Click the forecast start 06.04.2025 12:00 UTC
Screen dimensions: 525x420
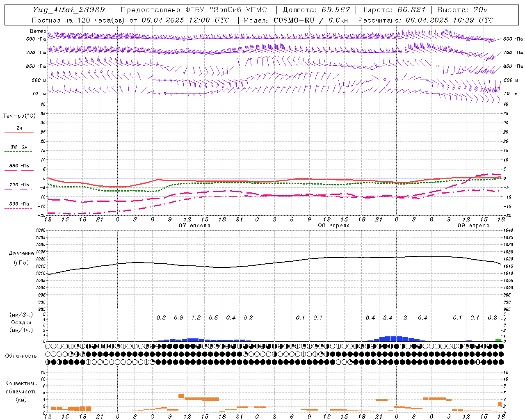185,20
